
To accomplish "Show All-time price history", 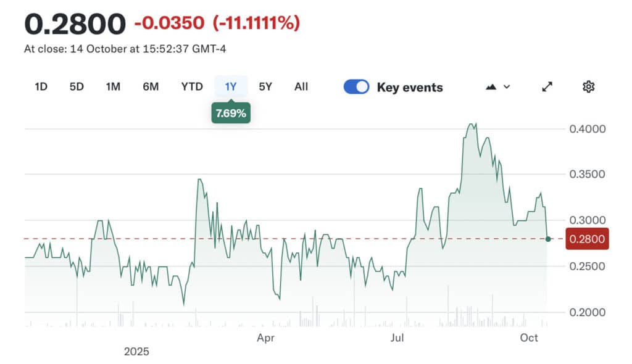I will pyautogui.click(x=301, y=87).
